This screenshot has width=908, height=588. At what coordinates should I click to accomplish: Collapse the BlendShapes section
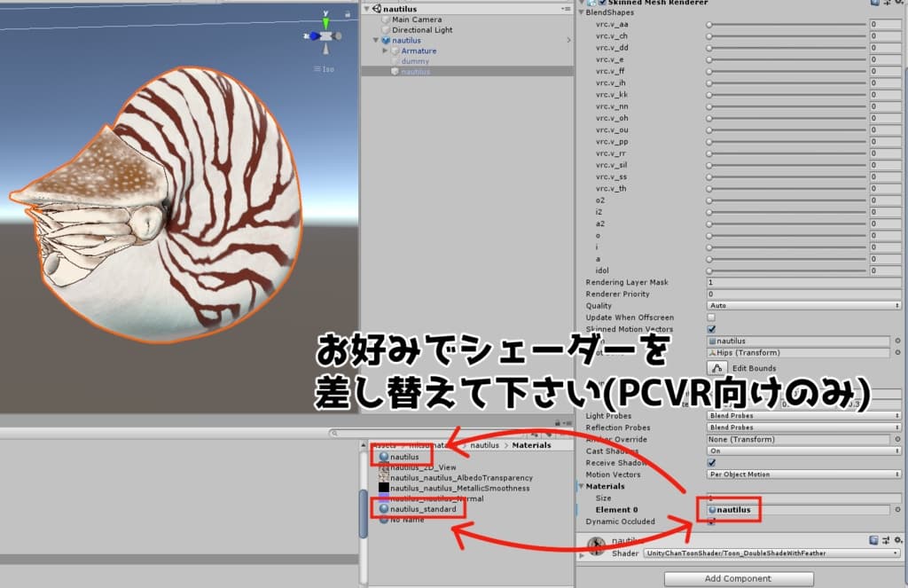pos(582,12)
